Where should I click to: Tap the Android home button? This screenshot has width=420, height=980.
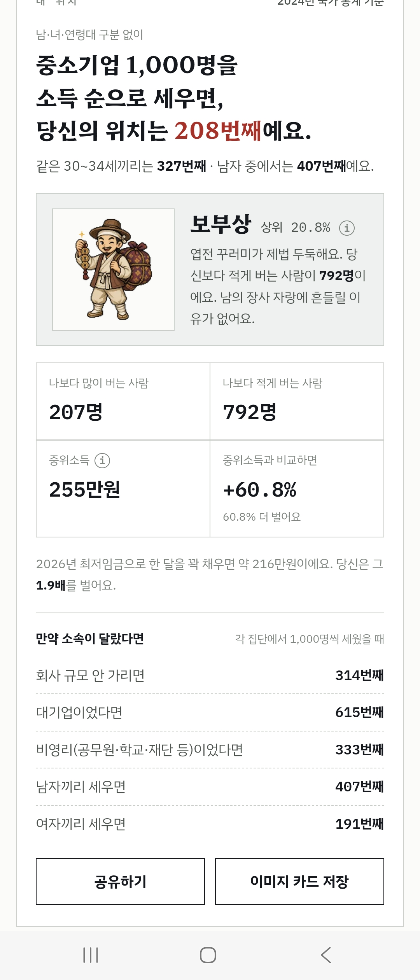coord(208,955)
